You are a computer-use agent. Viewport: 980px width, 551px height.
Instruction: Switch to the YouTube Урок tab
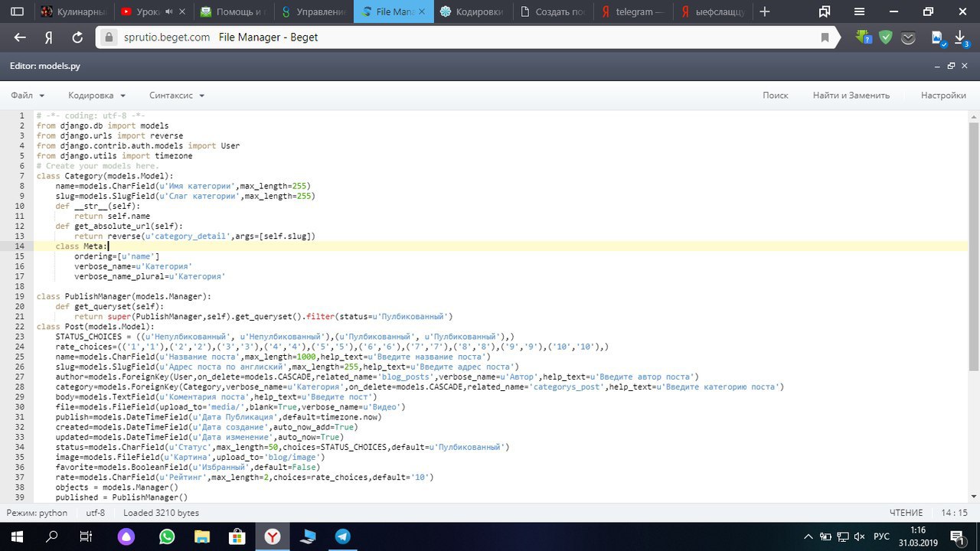pos(155,12)
